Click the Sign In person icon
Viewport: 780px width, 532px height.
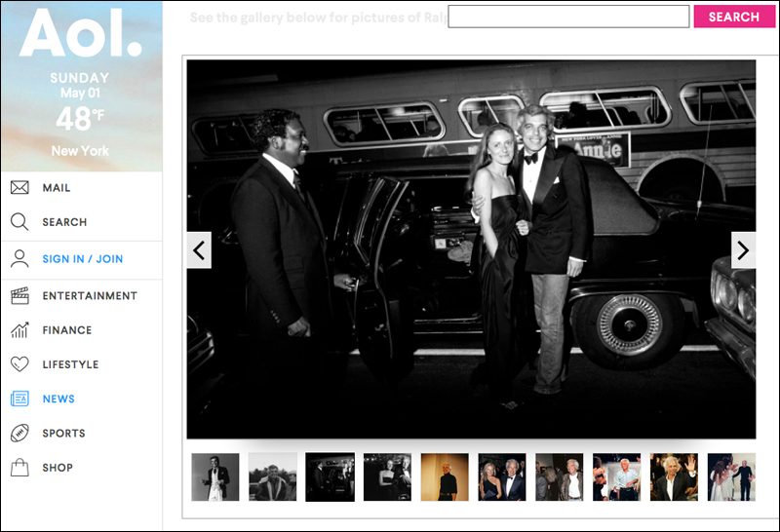[19, 259]
